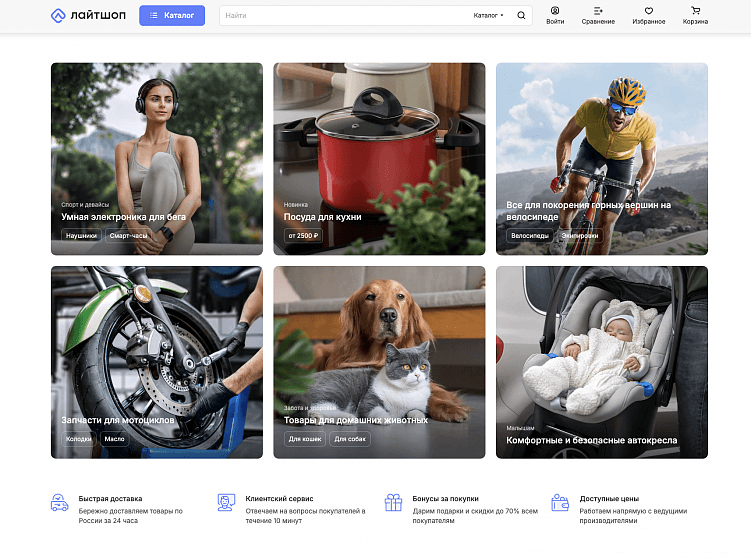Image resolution: width=751 pixels, height=559 pixels.
Task: Click the Доступные цены wallet icon
Action: point(560,502)
